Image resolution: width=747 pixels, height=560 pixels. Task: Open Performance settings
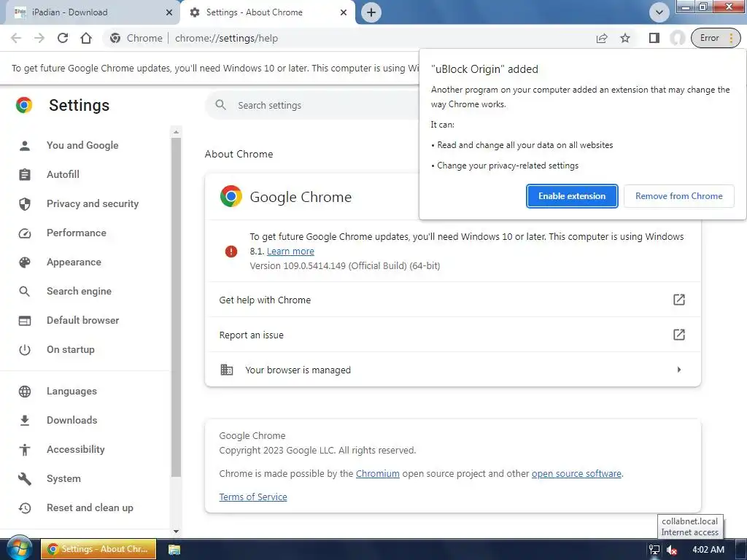coord(76,233)
